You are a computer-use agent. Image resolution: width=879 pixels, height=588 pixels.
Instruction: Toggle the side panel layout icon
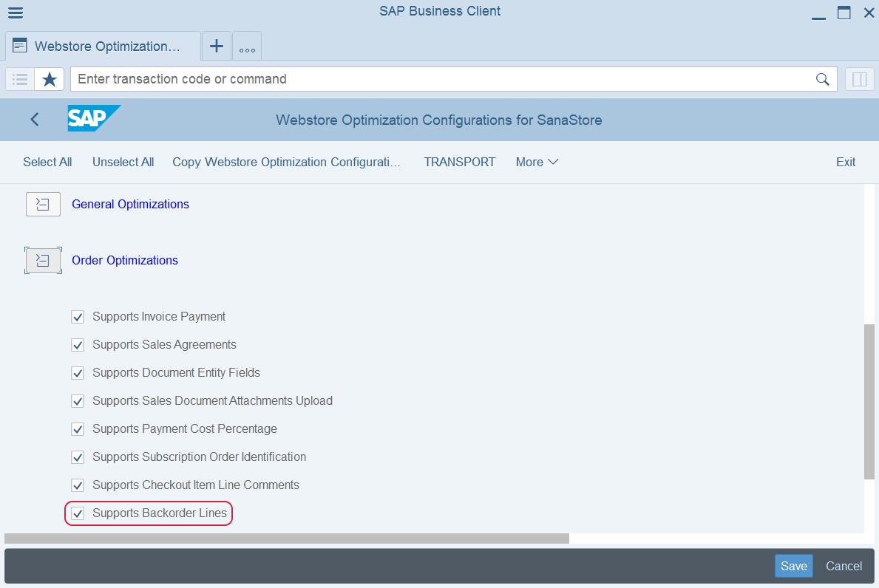(x=859, y=80)
